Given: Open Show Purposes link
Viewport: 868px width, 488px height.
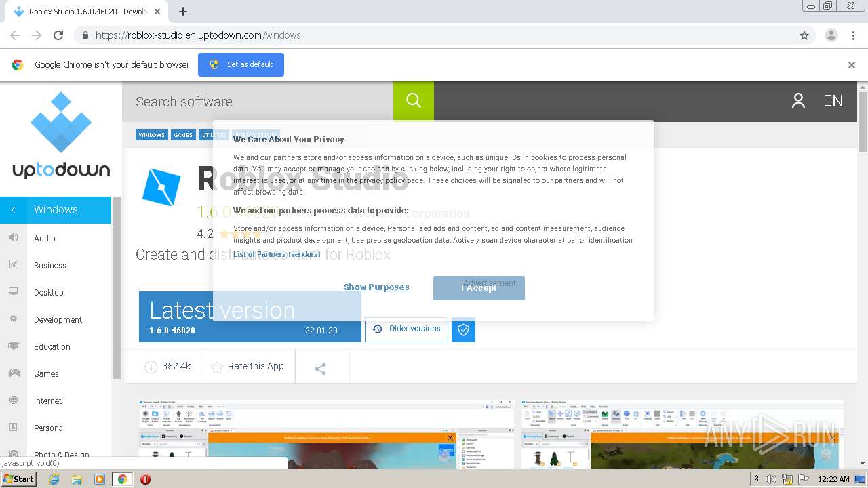Looking at the screenshot, I should [x=376, y=287].
